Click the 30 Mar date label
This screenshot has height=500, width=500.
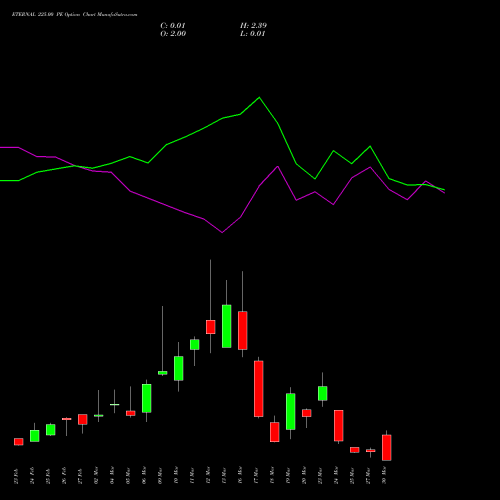(384, 475)
